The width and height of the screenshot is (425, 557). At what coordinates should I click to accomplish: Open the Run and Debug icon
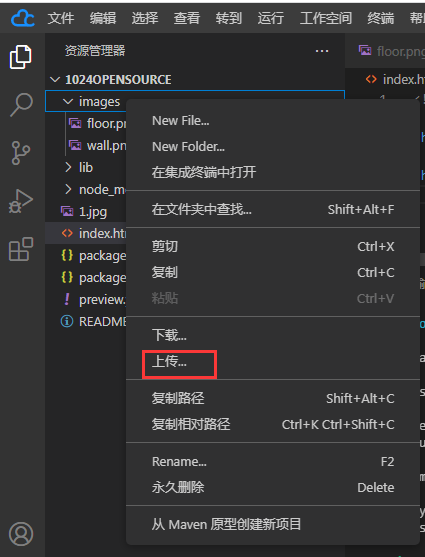[x=21, y=201]
